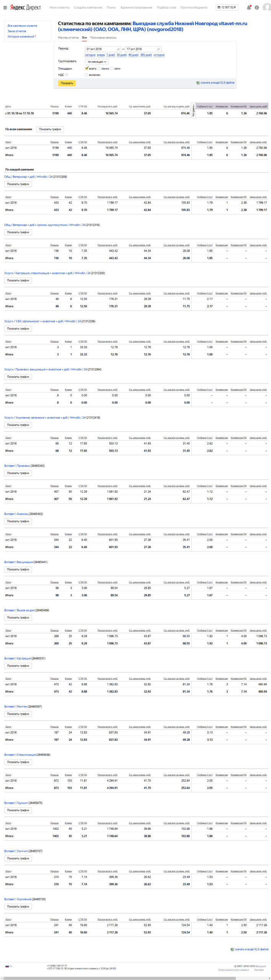Screen dimensions: 271x980
Task: Click the XLS file icon near Показать
Action: point(198,83)
